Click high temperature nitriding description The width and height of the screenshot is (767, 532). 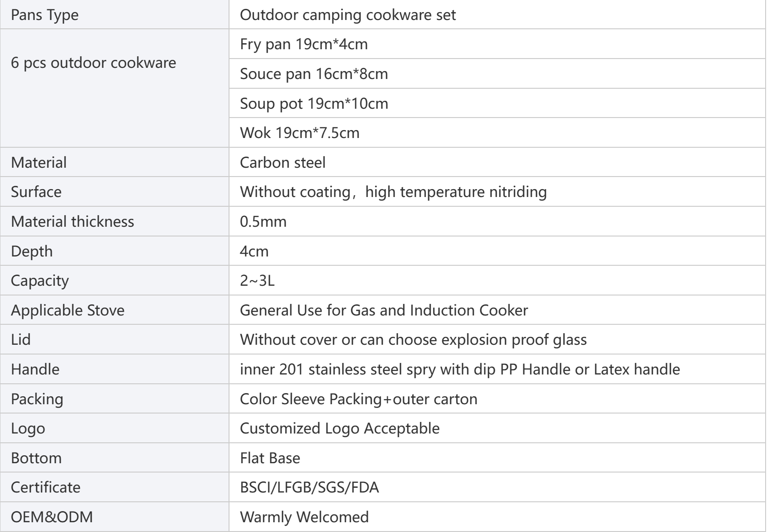(455, 192)
